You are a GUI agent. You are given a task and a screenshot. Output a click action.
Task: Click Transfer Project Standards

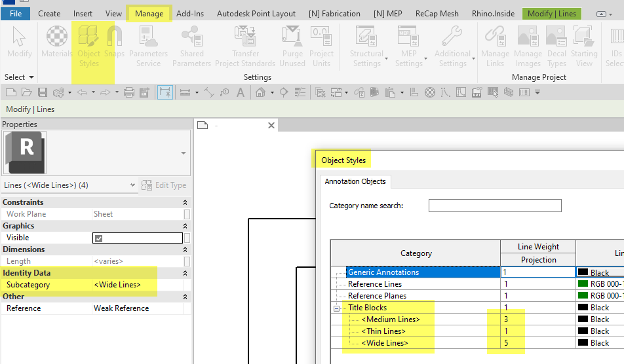pos(245,46)
